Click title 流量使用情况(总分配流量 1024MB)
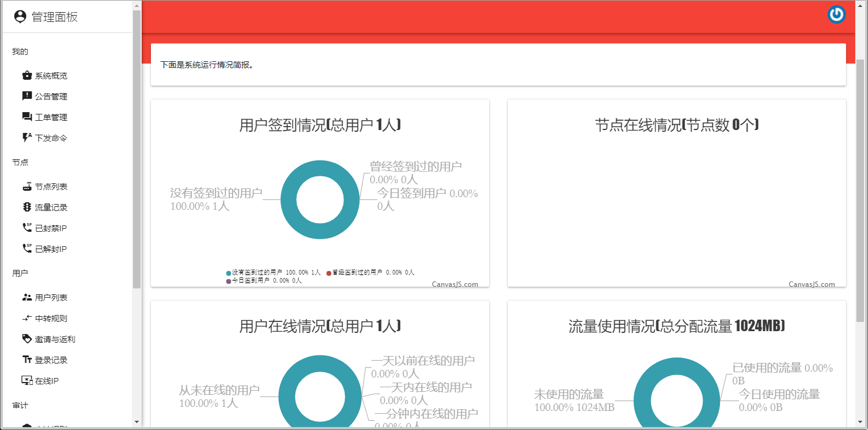Screen dimensions: 868x430 coord(677,327)
